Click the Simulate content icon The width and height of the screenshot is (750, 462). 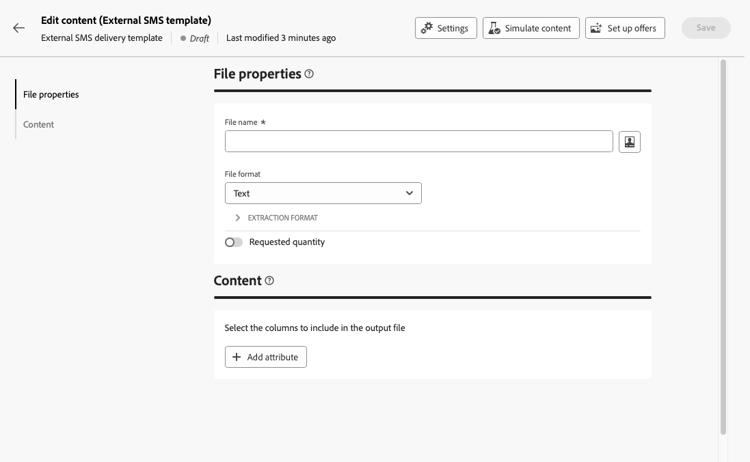pyautogui.click(x=494, y=28)
